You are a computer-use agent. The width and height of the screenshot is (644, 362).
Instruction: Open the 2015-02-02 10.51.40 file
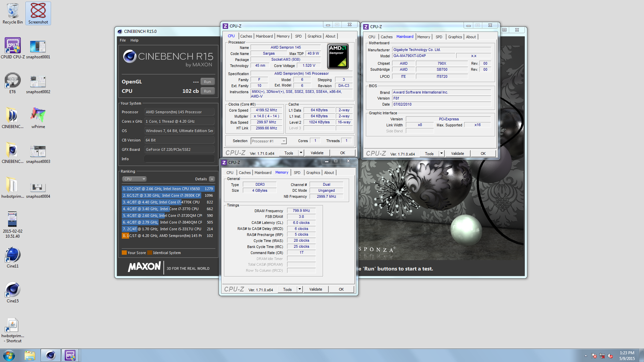13,225
